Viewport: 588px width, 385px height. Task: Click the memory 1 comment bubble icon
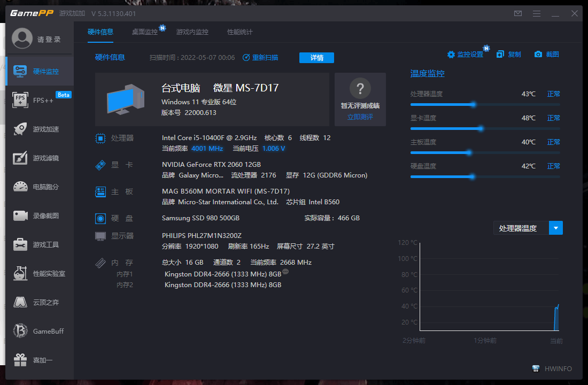[286, 272]
